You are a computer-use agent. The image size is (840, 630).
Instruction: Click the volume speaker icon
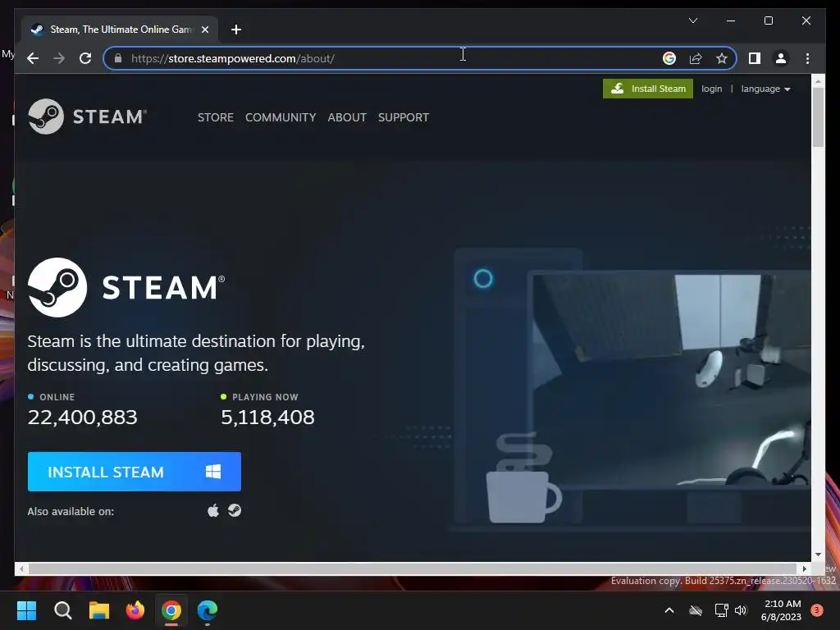(741, 610)
